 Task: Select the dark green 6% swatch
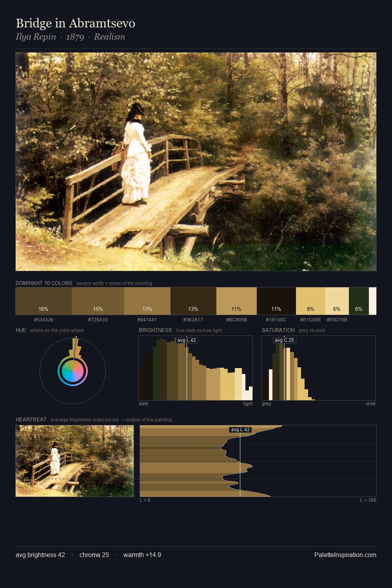359,301
